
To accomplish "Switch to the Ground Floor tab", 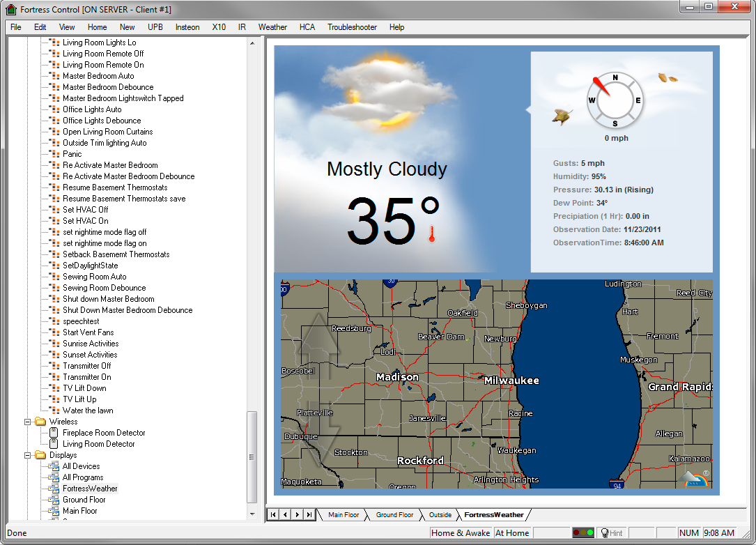I will coord(394,514).
